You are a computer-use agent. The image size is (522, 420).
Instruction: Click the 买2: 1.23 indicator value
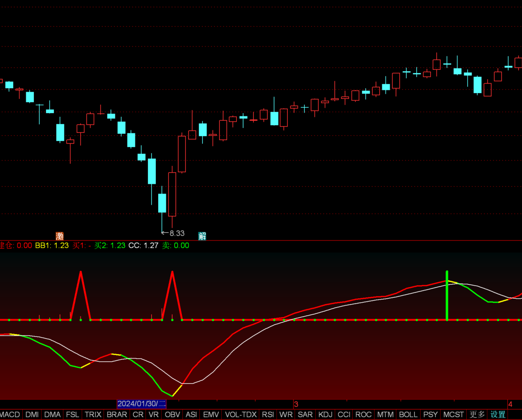click(x=110, y=245)
